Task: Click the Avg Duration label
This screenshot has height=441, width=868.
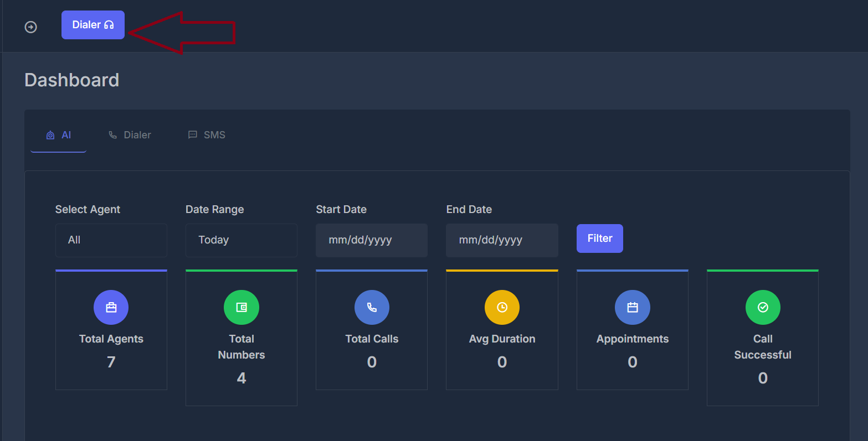Action: click(502, 339)
